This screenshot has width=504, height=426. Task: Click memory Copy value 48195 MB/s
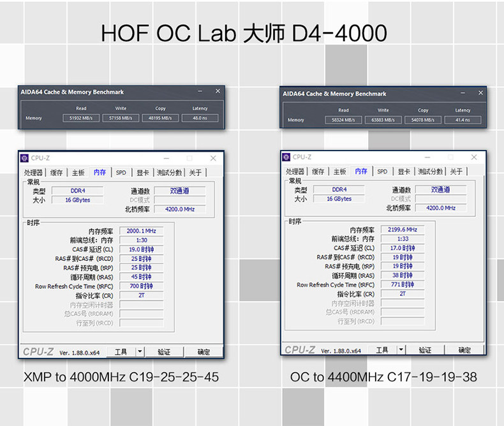(x=160, y=118)
